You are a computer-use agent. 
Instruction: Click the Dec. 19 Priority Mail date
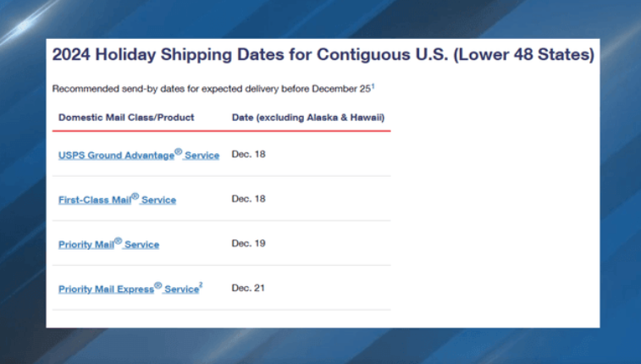pos(248,243)
